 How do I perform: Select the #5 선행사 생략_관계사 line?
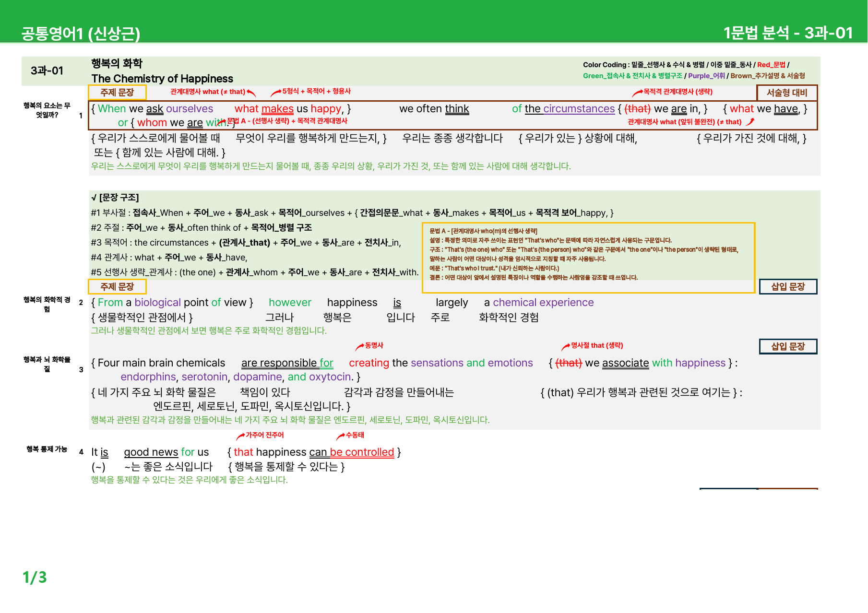[255, 272]
